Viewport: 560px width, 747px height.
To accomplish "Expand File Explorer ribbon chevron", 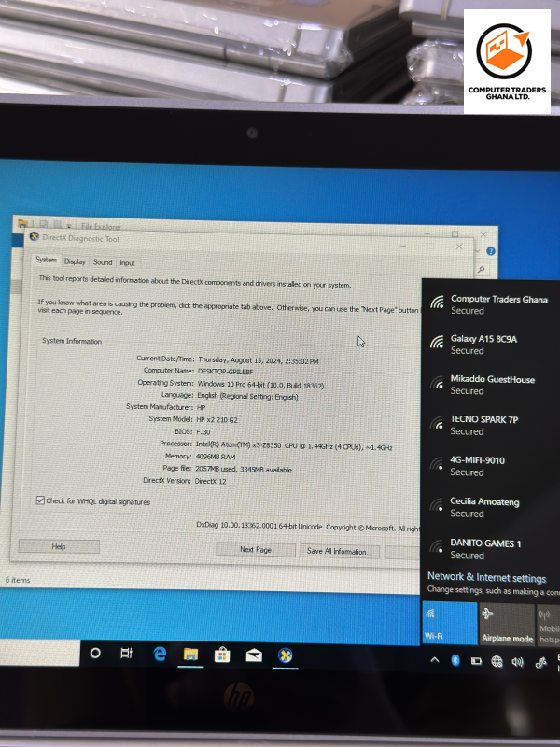I will coord(478,250).
